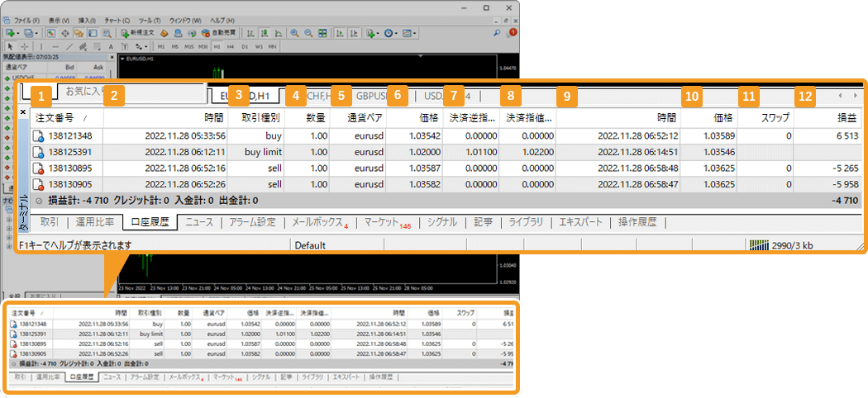Open エキスパート tab in enlarged panel
This screenshot has width=868, height=398.
tap(580, 222)
